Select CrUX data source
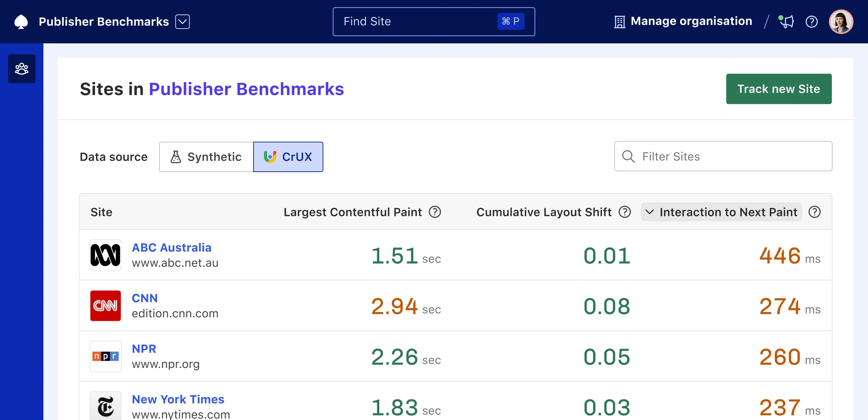 288,157
